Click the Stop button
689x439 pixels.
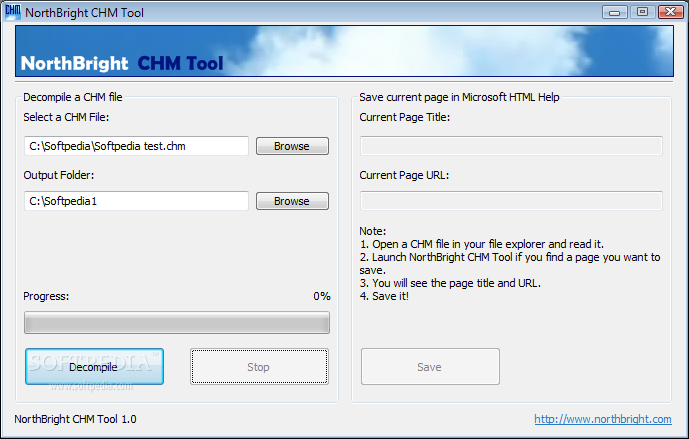pos(259,366)
